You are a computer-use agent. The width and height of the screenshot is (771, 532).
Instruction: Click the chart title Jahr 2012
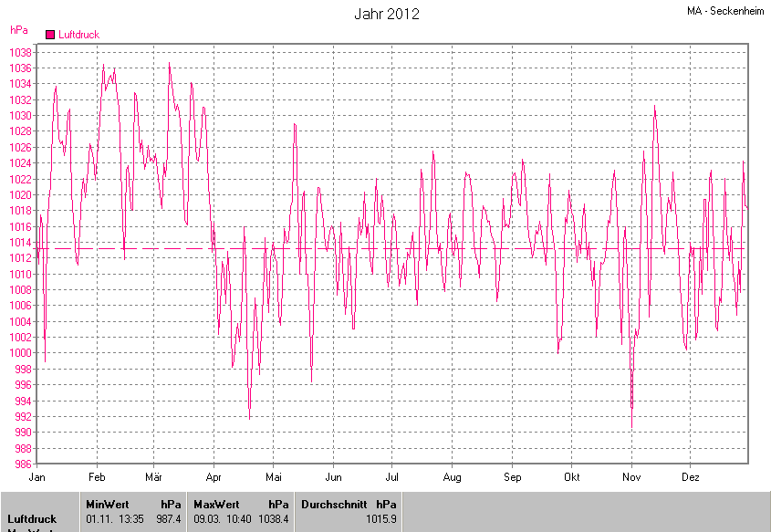coord(386,15)
